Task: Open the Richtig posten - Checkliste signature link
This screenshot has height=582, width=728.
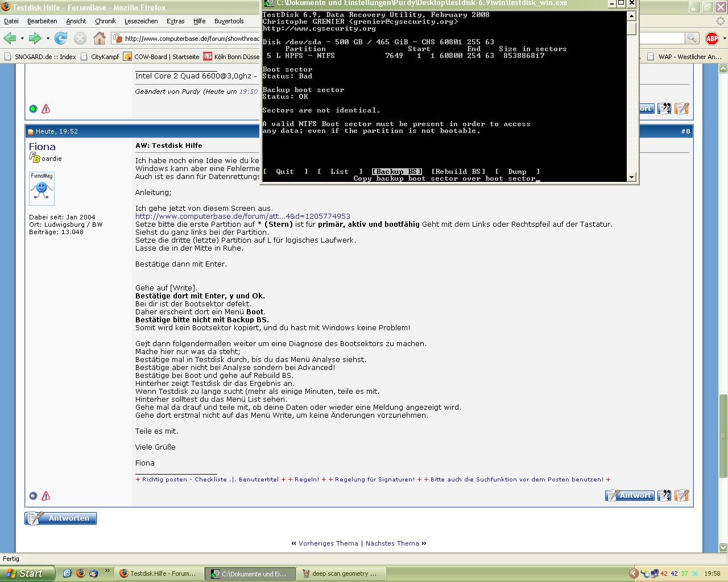Action: coord(184,480)
